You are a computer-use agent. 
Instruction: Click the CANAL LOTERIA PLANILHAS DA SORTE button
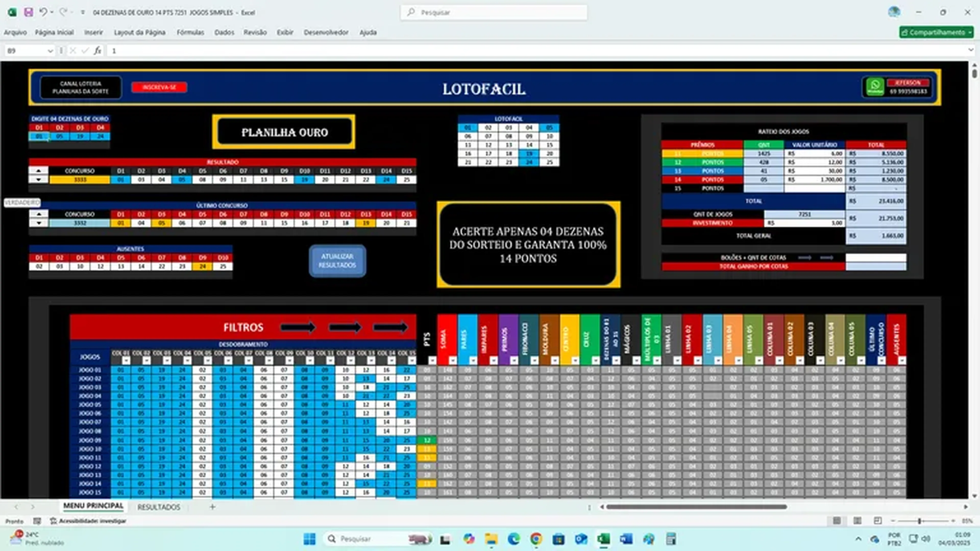(x=81, y=87)
